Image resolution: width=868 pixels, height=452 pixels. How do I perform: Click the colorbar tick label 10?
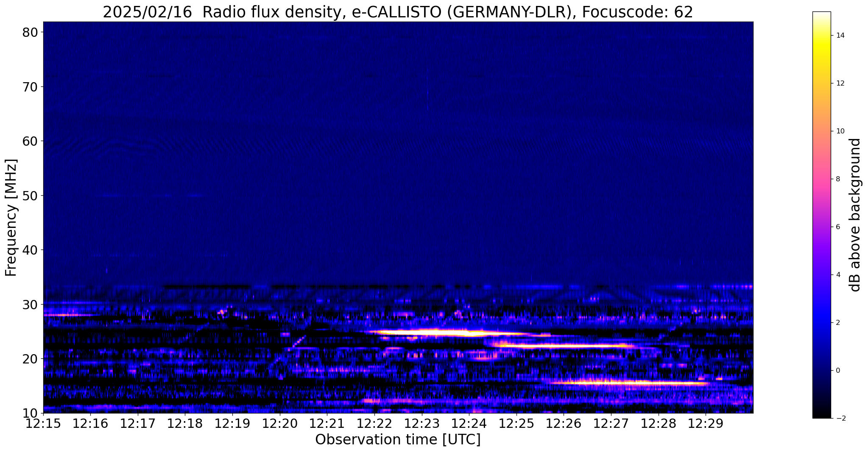(840, 131)
